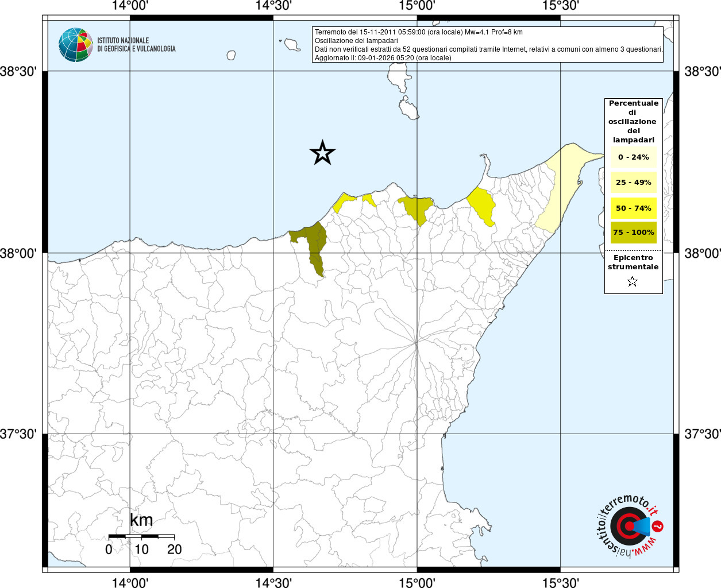Click the right 37°30' latitude label
This screenshot has width=721, height=588.
point(702,434)
